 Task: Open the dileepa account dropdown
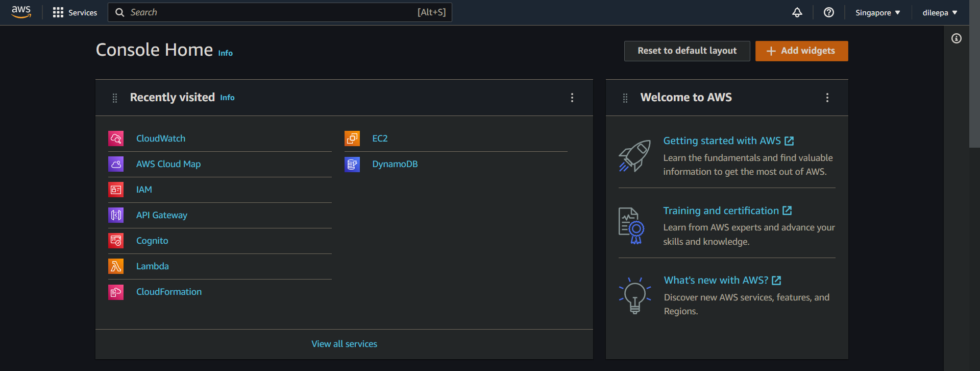[x=940, y=13]
